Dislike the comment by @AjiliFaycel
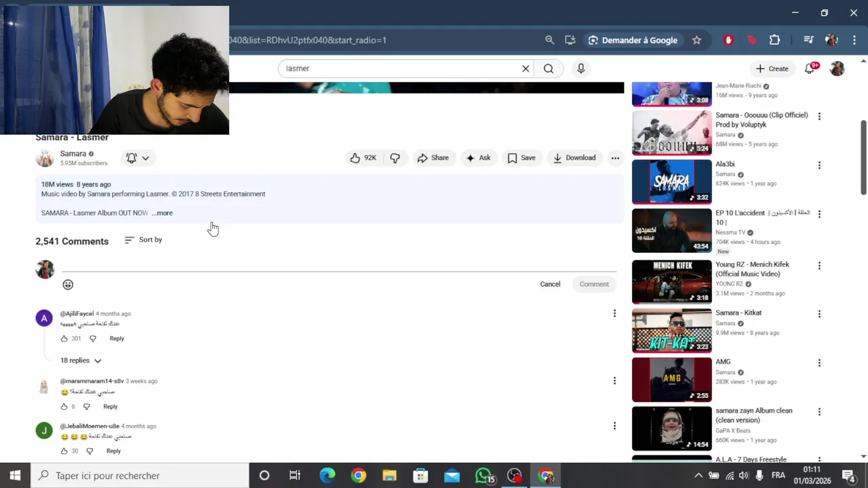 pos(93,338)
